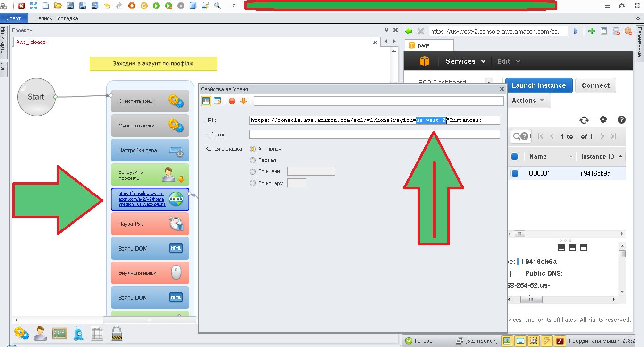This screenshot has width=644, height=347.
Task: Select the 'Пауза 15 с' action block
Action: pos(150,224)
